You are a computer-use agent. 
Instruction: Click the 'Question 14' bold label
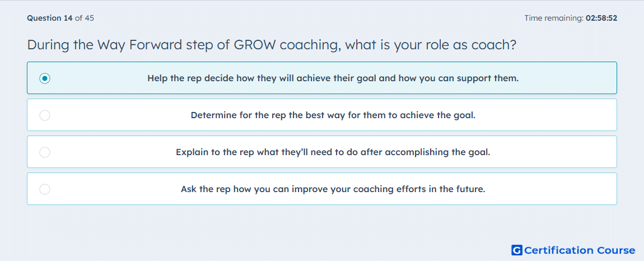coord(50,18)
